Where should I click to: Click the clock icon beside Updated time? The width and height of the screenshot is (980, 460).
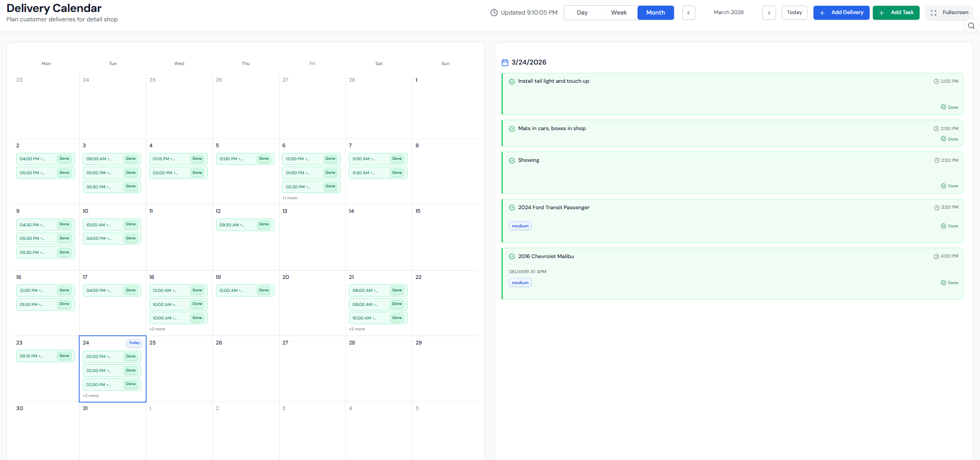(494, 12)
